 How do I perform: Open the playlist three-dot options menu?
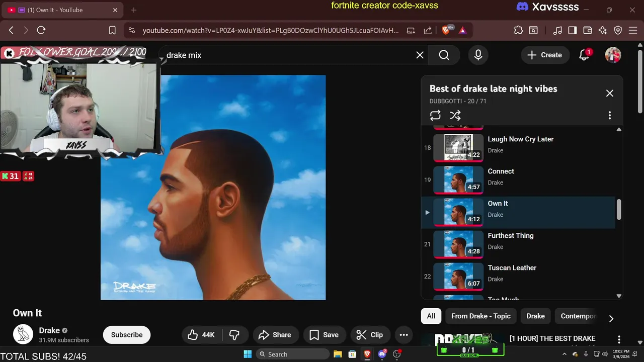click(x=609, y=115)
